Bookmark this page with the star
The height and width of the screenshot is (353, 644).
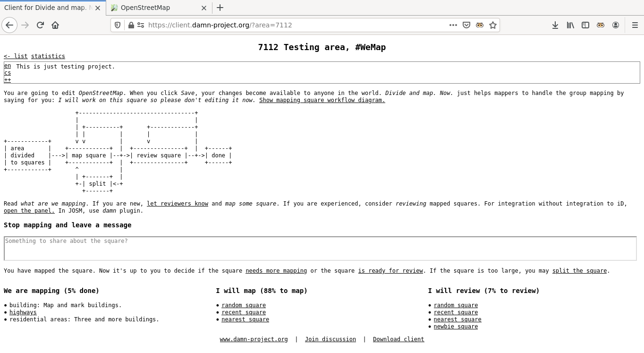(493, 25)
